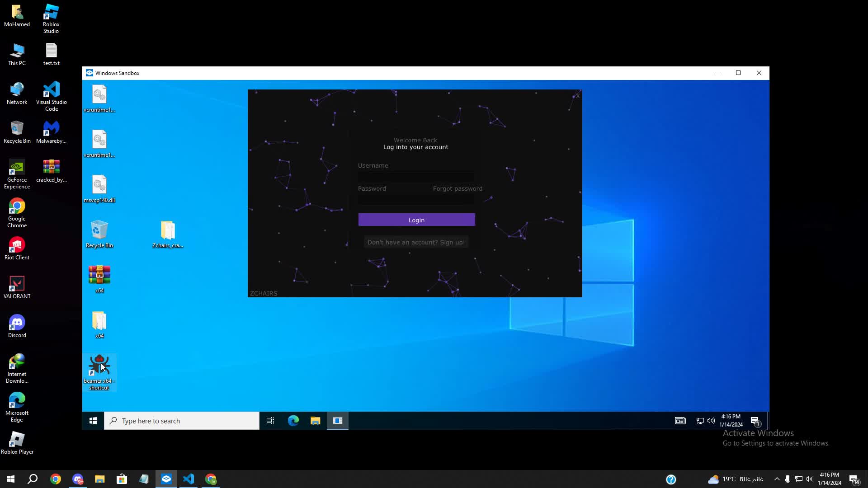Open the sandbox Start menu
868x488 pixels.
point(93,421)
